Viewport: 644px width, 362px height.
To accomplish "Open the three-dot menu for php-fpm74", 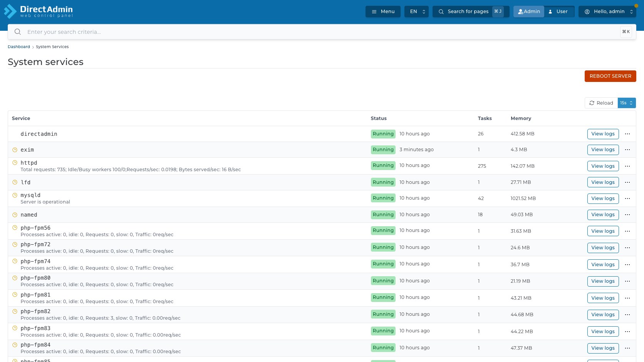I will pos(627,265).
